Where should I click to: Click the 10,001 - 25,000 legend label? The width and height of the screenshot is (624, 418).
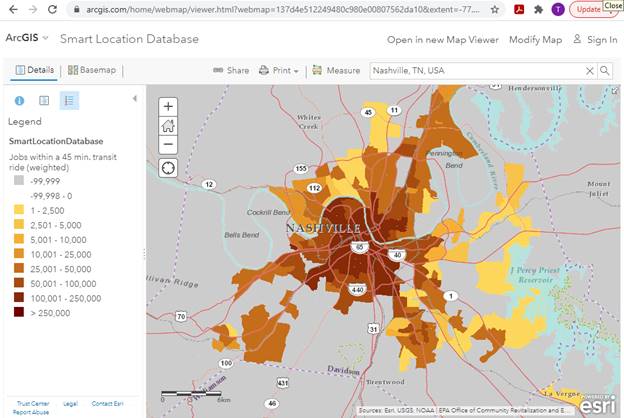tap(61, 255)
